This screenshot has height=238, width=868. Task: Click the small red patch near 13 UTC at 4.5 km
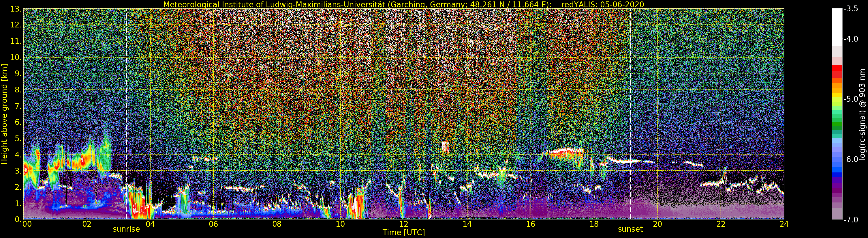tap(445, 147)
